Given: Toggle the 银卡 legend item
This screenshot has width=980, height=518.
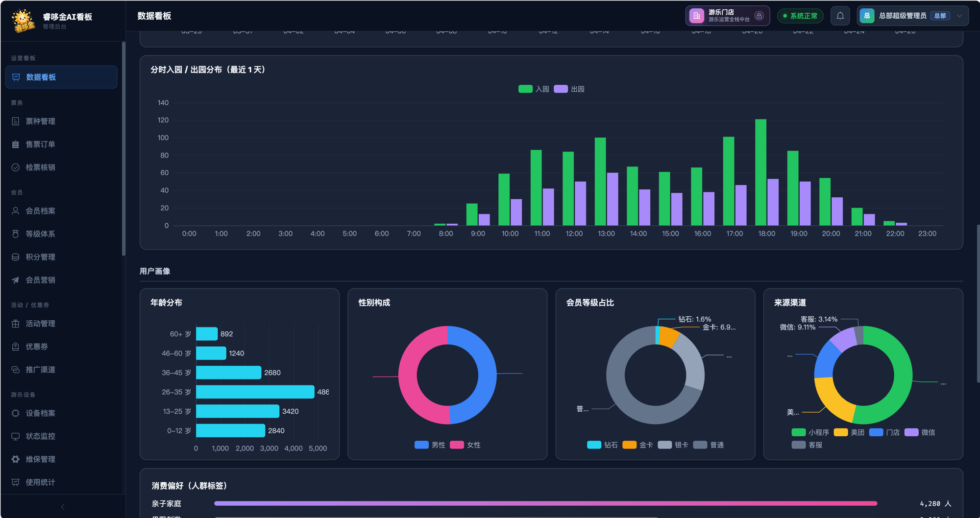Looking at the screenshot, I should pos(673,445).
